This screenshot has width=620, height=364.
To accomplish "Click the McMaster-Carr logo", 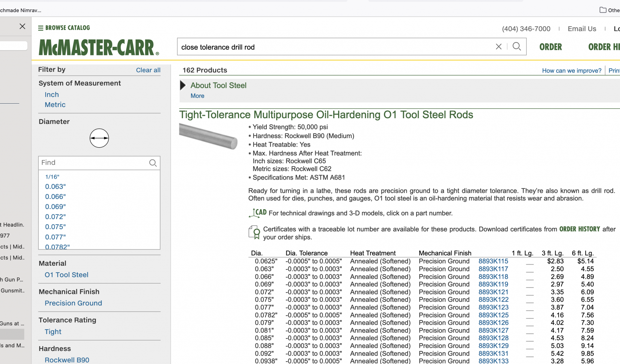I will [x=99, y=47].
